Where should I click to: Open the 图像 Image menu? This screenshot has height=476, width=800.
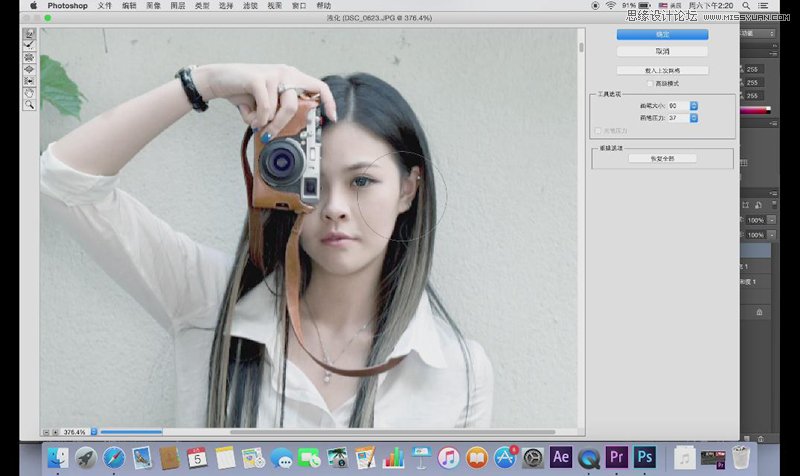(154, 6)
